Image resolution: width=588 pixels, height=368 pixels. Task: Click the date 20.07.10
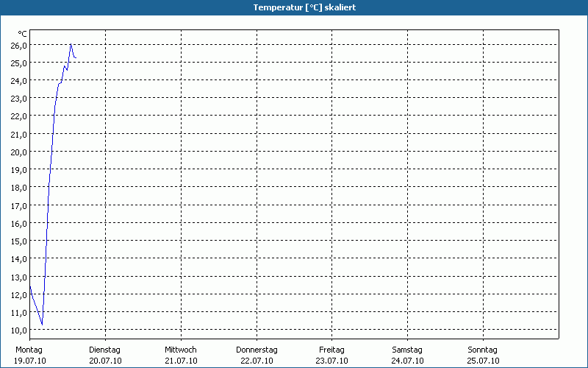pos(105,361)
